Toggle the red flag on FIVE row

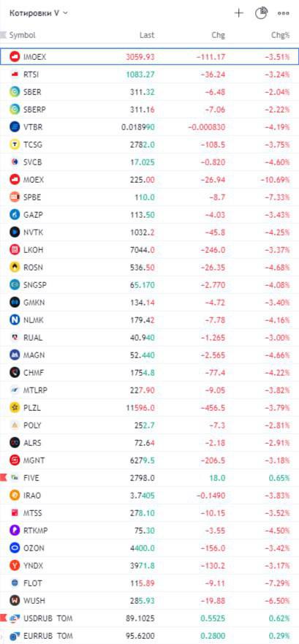3,477
